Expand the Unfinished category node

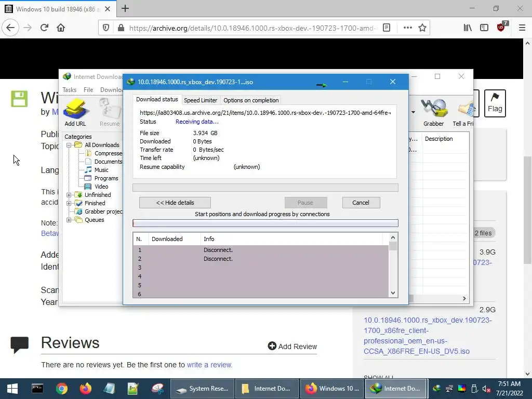click(x=69, y=195)
